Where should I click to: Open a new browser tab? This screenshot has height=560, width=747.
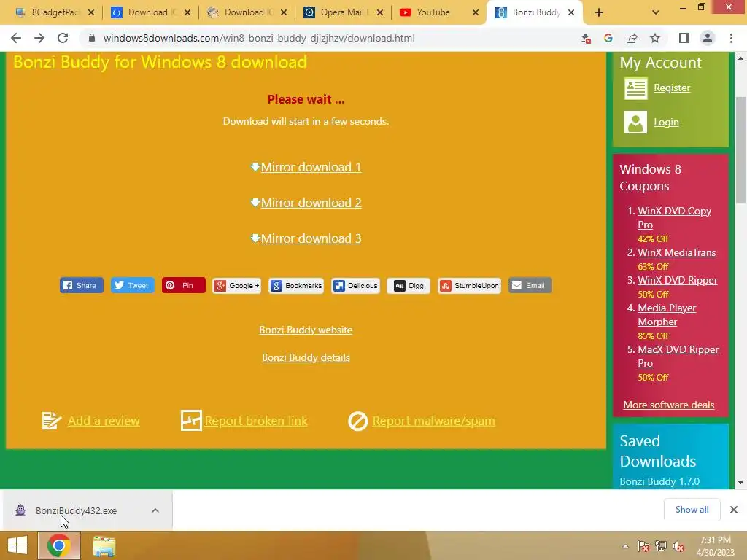point(599,13)
